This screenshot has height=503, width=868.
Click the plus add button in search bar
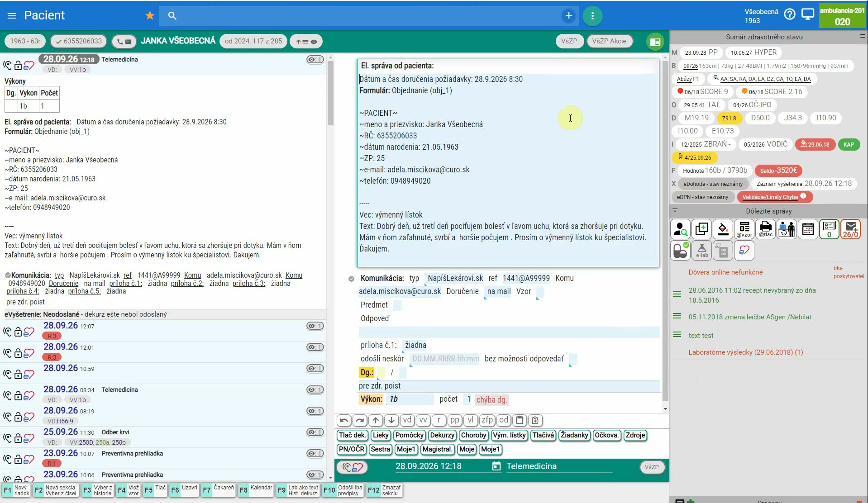click(569, 16)
